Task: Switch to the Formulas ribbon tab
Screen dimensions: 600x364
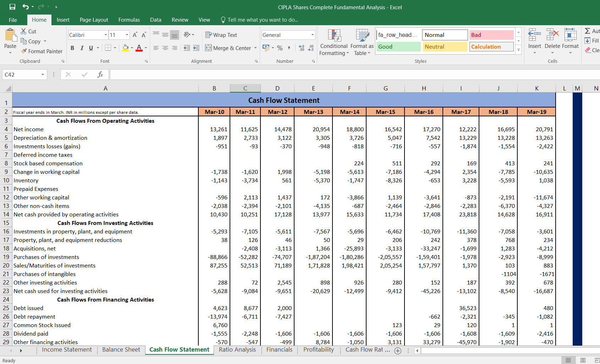Action: (x=129, y=20)
